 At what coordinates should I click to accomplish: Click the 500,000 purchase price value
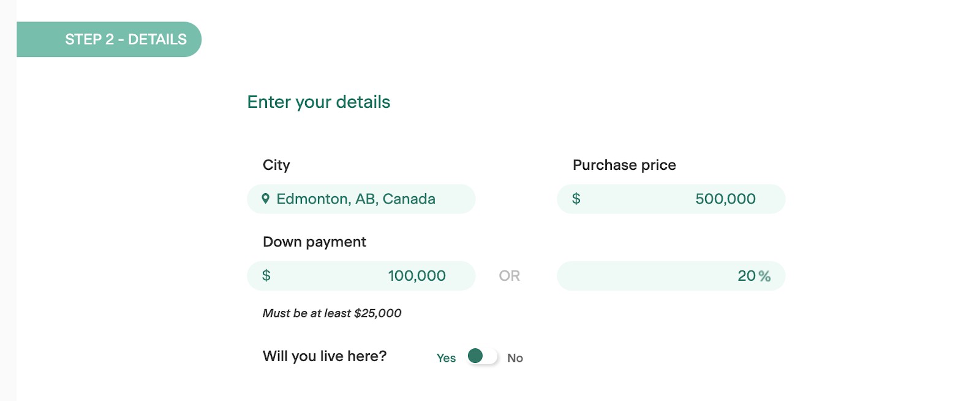(725, 199)
